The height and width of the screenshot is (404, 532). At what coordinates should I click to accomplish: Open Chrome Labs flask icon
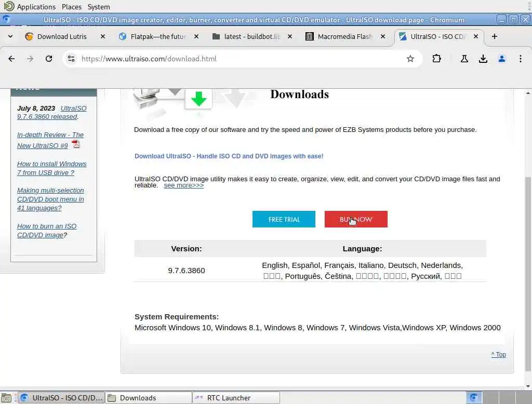pyautogui.click(x=464, y=59)
